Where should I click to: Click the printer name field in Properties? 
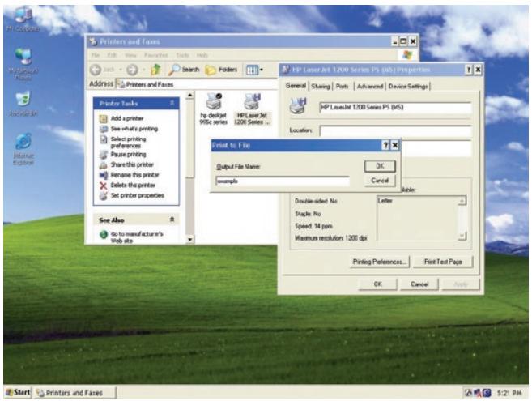pos(395,107)
